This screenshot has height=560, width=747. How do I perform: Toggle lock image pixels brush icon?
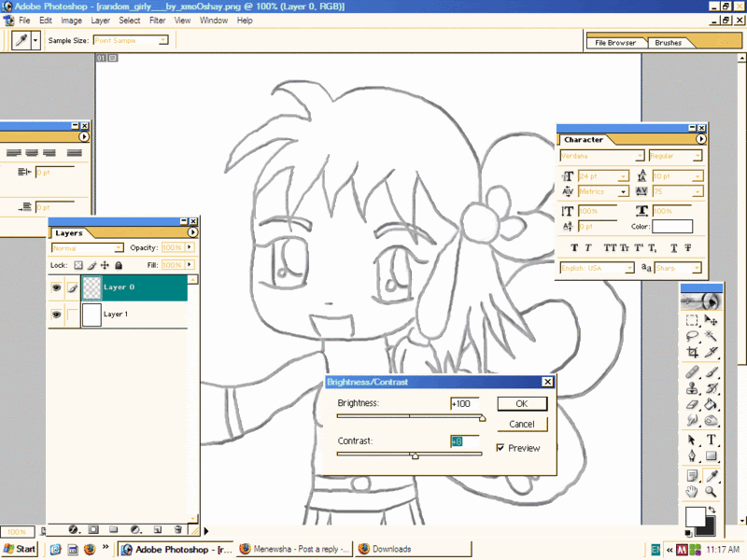(x=92, y=265)
